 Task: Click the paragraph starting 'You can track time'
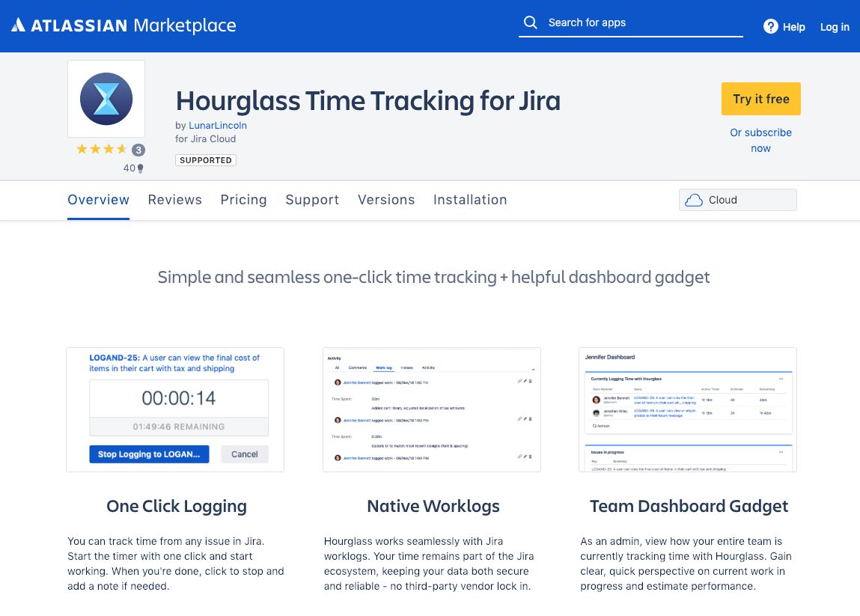coord(176,564)
